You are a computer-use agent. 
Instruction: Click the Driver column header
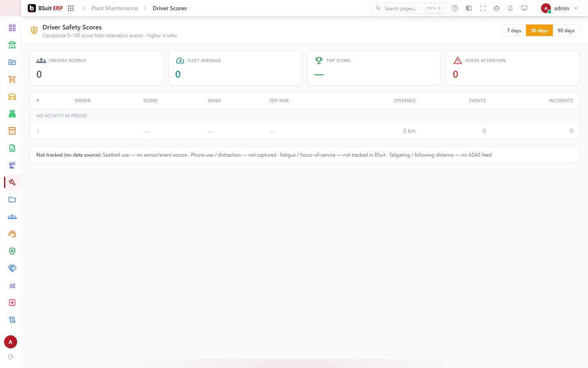click(82, 101)
